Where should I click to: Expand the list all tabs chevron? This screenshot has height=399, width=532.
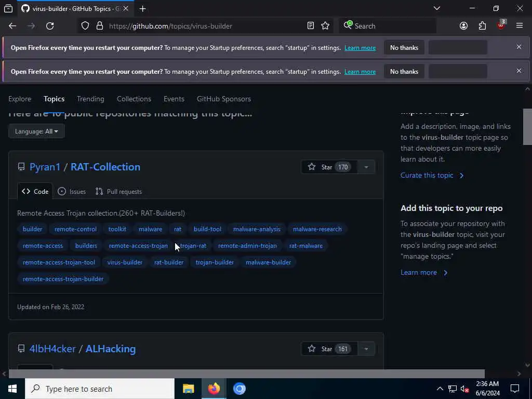click(x=437, y=8)
